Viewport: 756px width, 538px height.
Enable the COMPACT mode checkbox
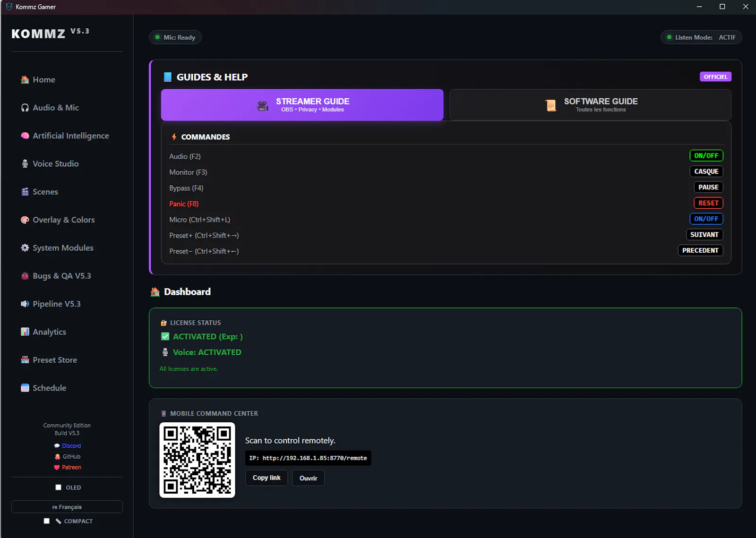coord(47,521)
